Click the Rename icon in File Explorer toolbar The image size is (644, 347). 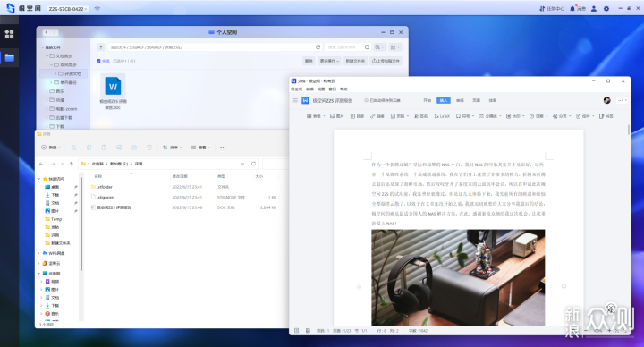tap(119, 148)
